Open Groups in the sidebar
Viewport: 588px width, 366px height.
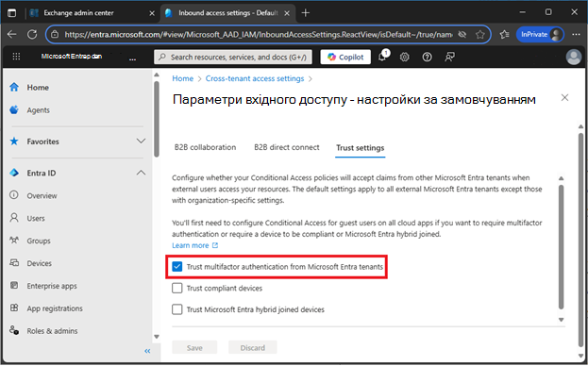click(39, 241)
